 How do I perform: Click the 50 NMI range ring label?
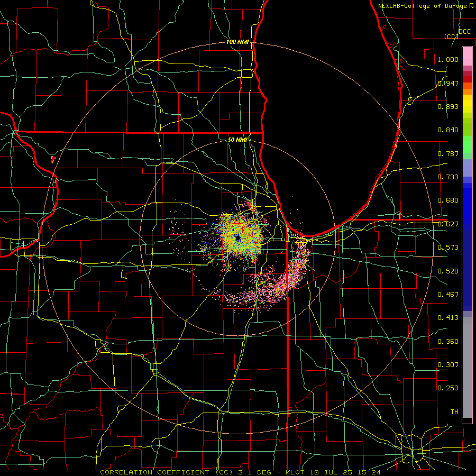coord(237,140)
